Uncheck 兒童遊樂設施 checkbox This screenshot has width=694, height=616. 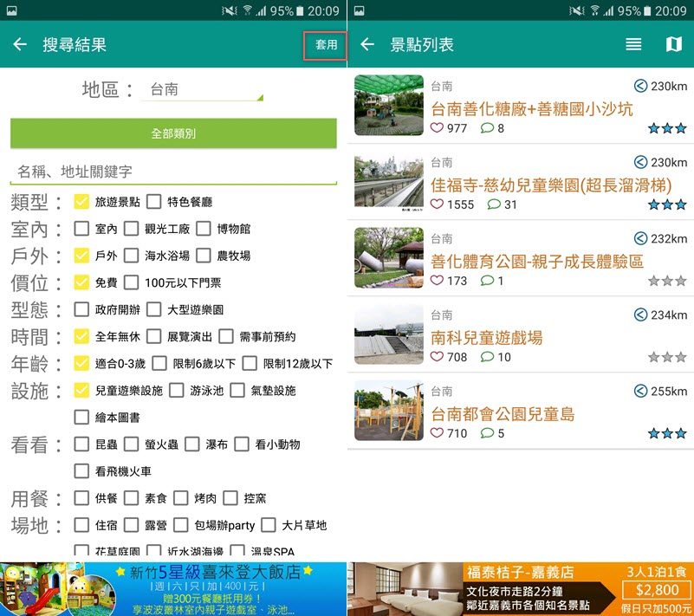tap(81, 391)
